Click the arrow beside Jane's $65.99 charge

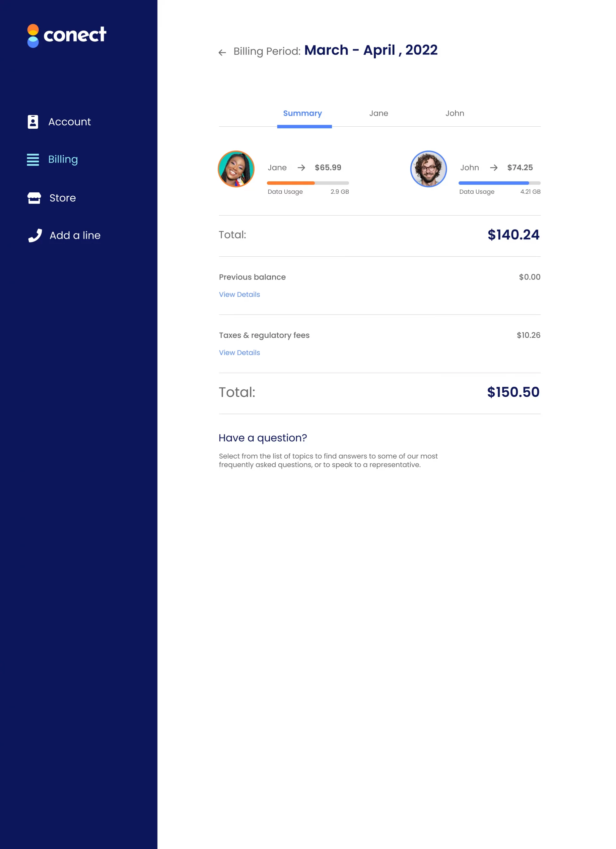[302, 168]
